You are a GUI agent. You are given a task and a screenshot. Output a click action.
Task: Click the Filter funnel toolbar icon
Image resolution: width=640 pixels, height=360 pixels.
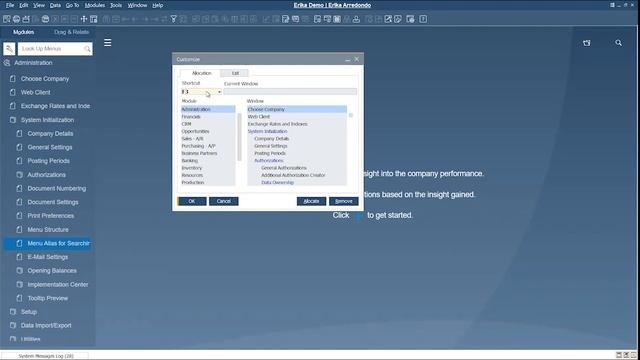(x=173, y=19)
